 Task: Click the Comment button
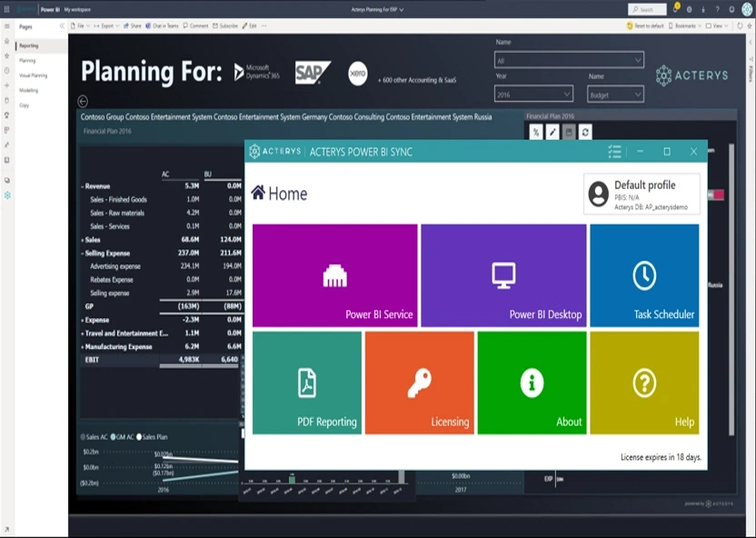tap(195, 25)
